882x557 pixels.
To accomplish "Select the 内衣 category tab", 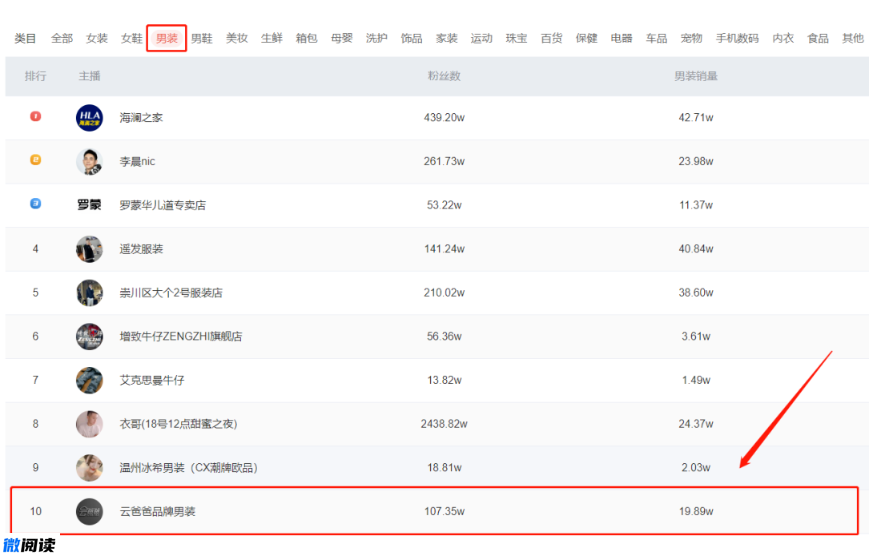I will (783, 38).
